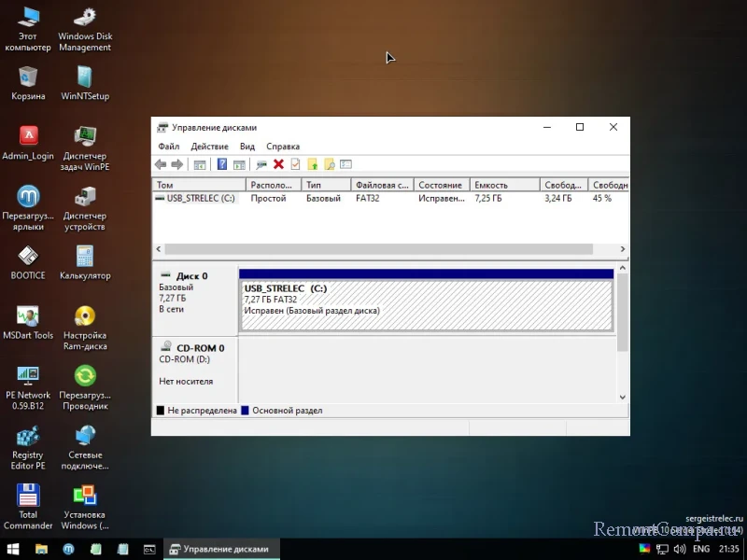Open the Действие menu
Viewport: 747px width, 560px height.
click(x=209, y=147)
